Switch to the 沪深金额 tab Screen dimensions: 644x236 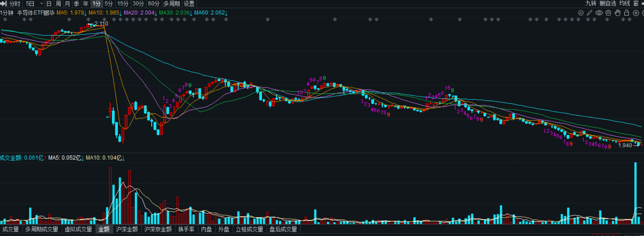tap(127, 229)
